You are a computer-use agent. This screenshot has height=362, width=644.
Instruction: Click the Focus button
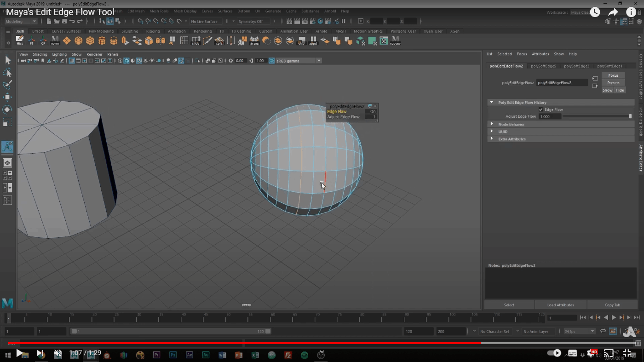(613, 75)
